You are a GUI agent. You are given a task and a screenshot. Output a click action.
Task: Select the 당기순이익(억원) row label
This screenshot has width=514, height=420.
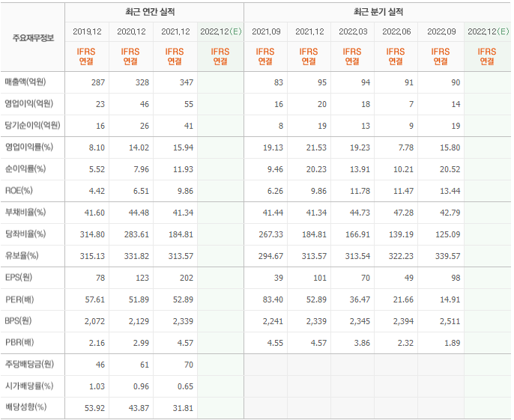pos(32,126)
